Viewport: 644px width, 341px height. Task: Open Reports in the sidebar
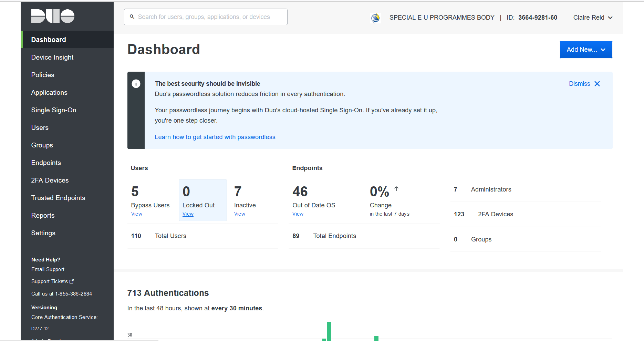(x=67, y=215)
